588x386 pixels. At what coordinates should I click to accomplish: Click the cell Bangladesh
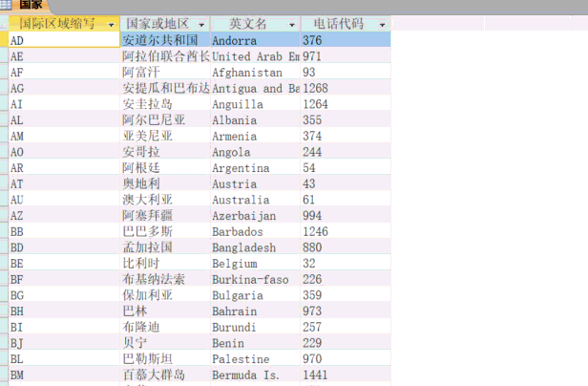coord(256,247)
